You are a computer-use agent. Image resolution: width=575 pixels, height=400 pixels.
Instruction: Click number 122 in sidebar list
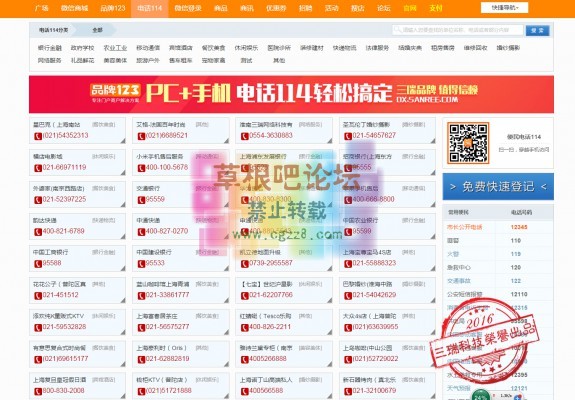(x=516, y=281)
